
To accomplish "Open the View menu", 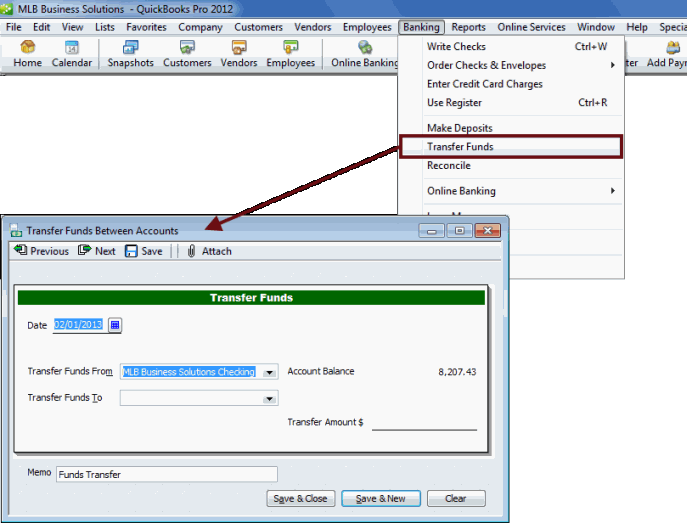I will click(x=72, y=27).
